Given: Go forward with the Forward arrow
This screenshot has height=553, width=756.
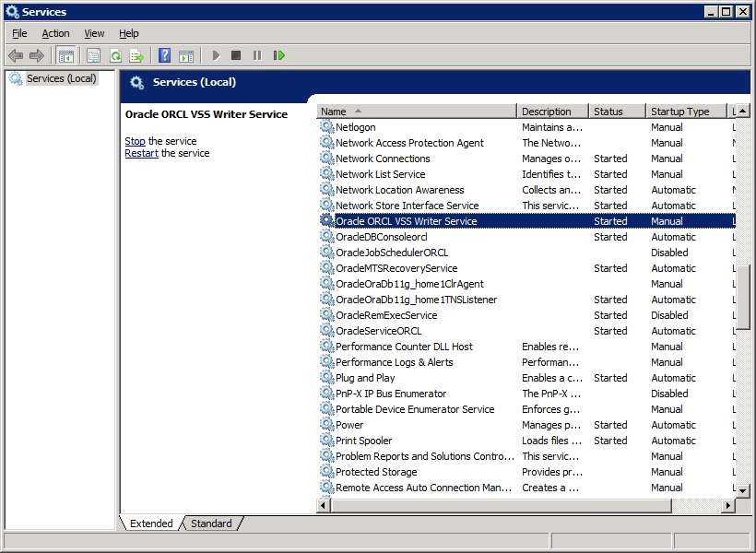Looking at the screenshot, I should click(37, 55).
